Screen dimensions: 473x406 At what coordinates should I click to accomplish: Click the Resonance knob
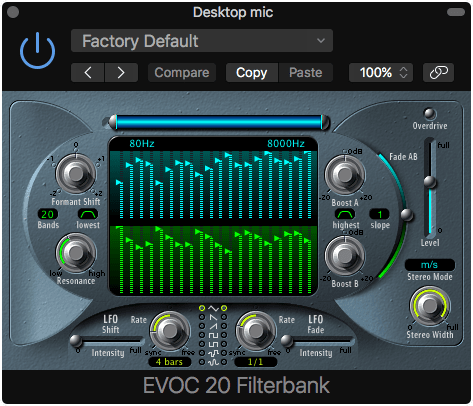tap(76, 253)
